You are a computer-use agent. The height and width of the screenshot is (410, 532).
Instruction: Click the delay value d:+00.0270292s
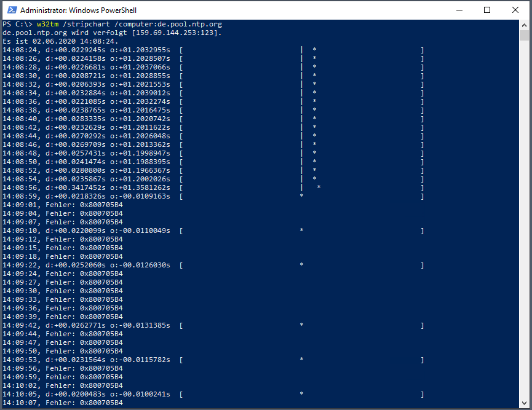[x=75, y=136]
